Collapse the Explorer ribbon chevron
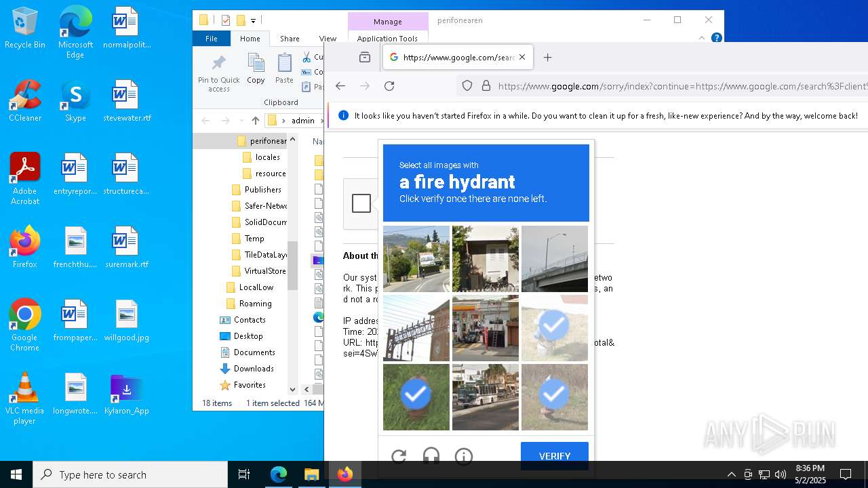 point(702,39)
